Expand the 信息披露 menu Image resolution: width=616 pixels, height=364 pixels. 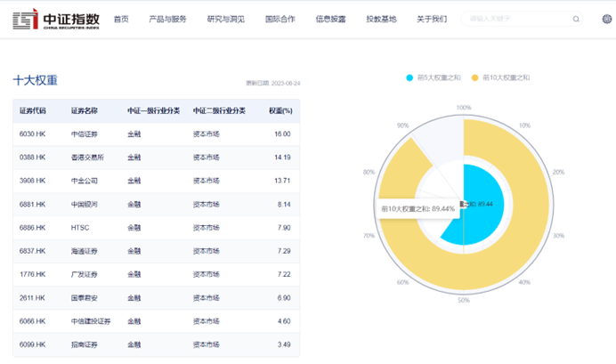[x=331, y=19]
